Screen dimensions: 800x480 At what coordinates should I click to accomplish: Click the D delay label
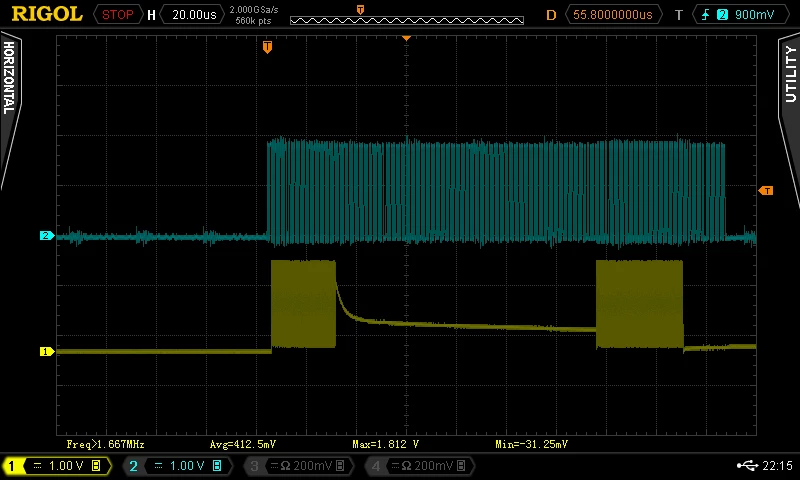tap(551, 15)
